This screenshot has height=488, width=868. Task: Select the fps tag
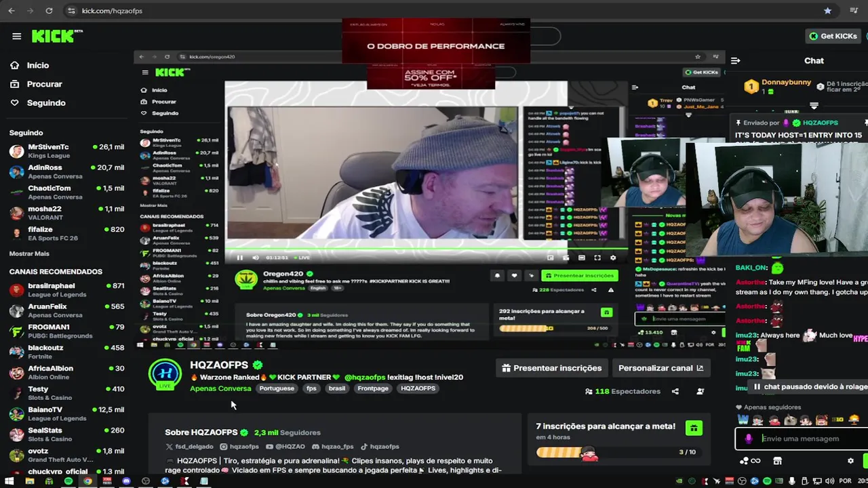coord(311,388)
